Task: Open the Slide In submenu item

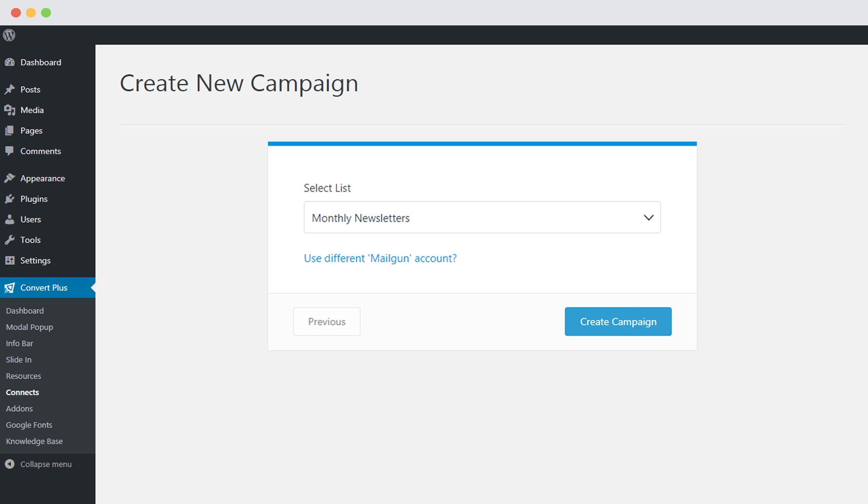Action: tap(19, 360)
